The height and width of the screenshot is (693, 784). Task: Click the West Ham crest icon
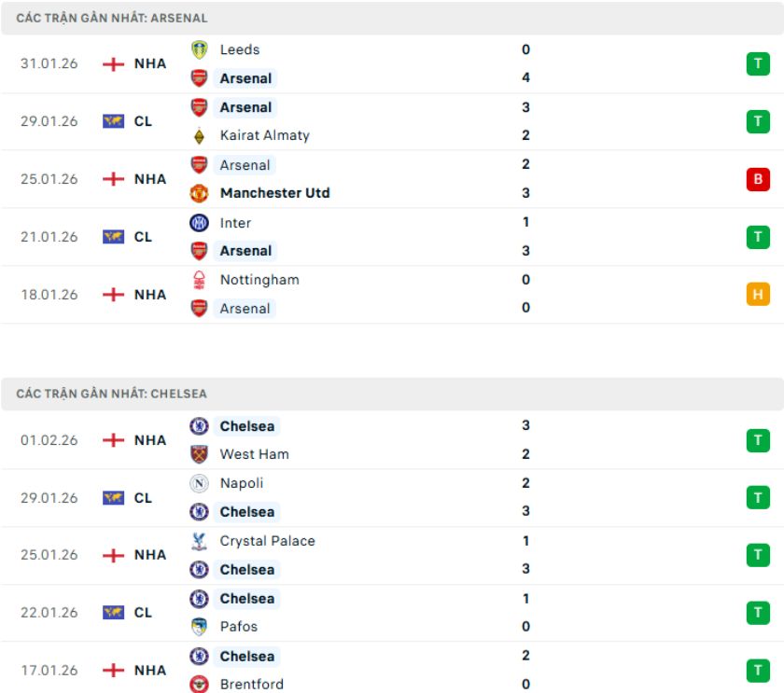tap(199, 454)
